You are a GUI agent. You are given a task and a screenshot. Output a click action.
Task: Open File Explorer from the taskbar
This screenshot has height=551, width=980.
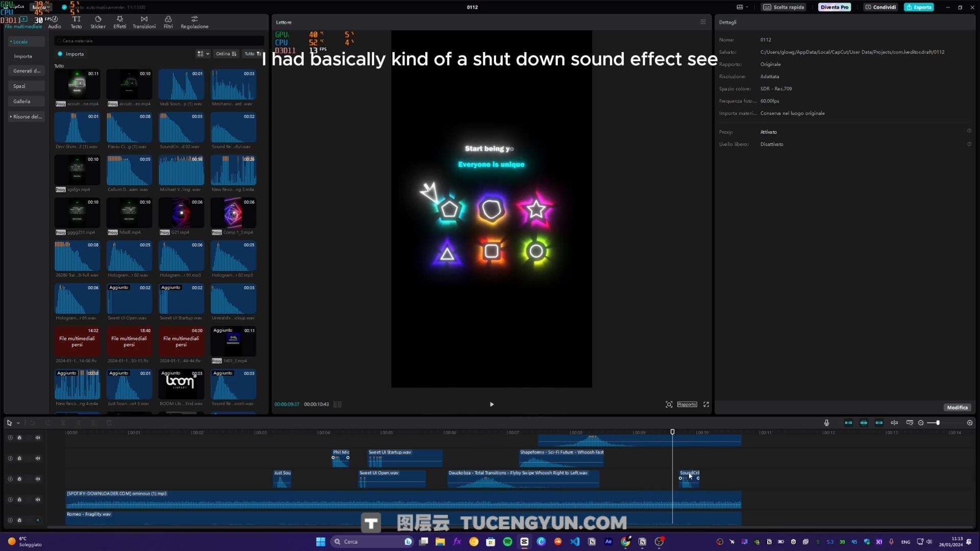pos(440,542)
